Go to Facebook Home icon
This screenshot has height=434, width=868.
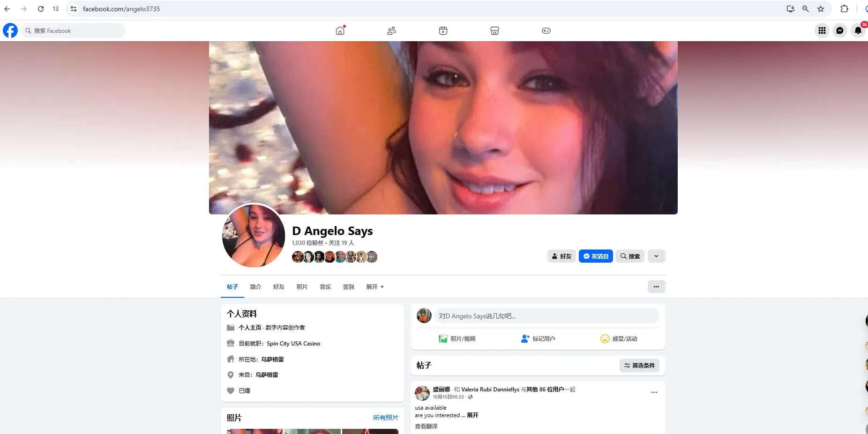(x=340, y=30)
